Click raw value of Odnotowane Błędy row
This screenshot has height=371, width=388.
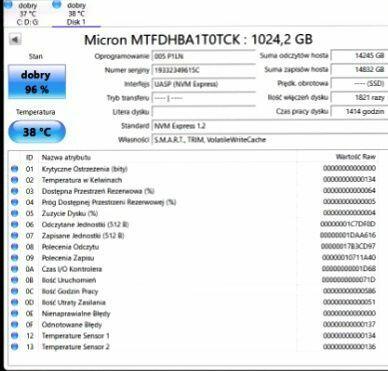coord(349,324)
